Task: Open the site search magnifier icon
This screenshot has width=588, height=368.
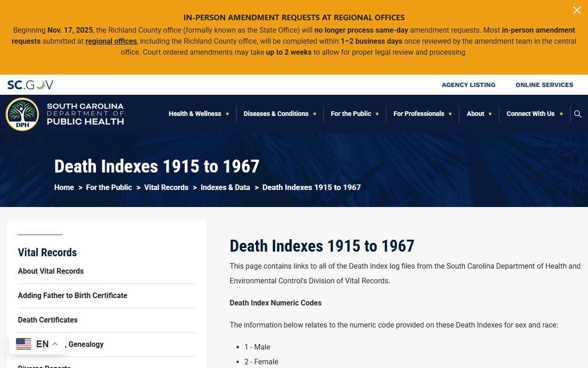Action: (x=578, y=114)
